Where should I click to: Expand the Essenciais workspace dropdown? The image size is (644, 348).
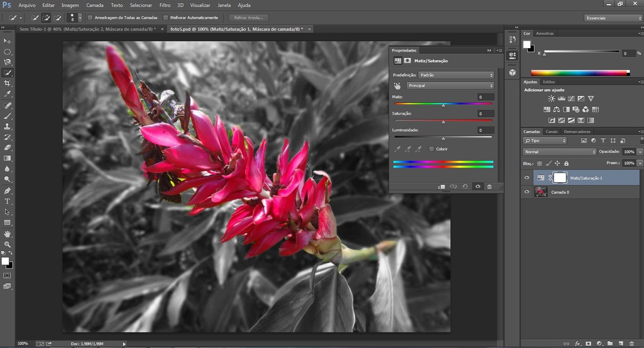point(613,18)
